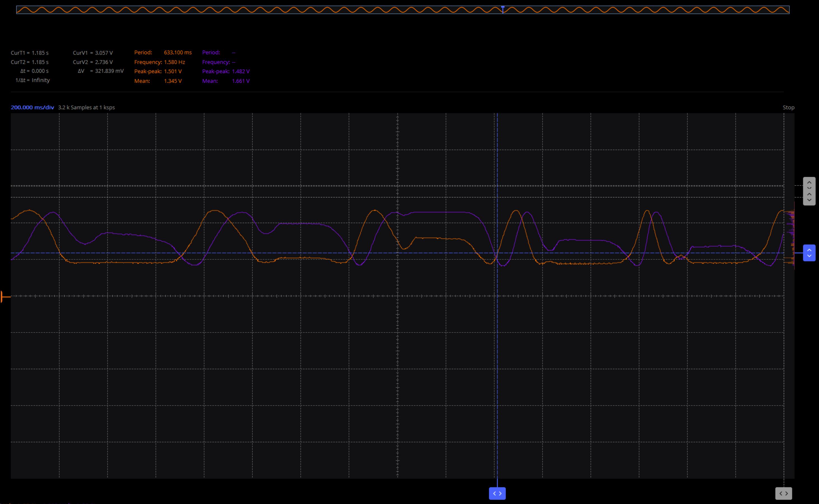Click the blue trigger marker in overview bar
The width and height of the screenshot is (819, 504).
503,9
